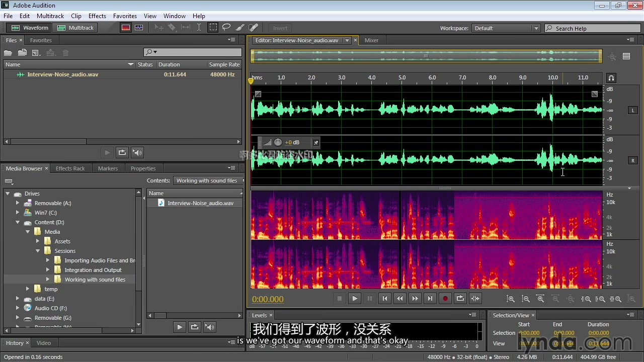Collapse the Content (D:) drive

[x=18, y=222]
